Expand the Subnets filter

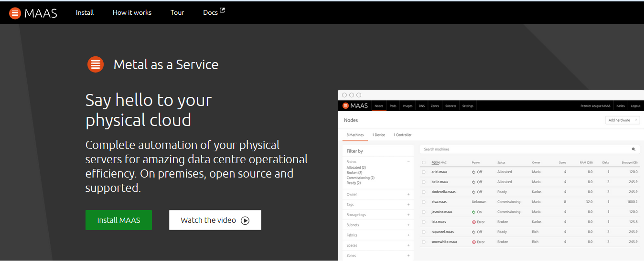point(408,225)
